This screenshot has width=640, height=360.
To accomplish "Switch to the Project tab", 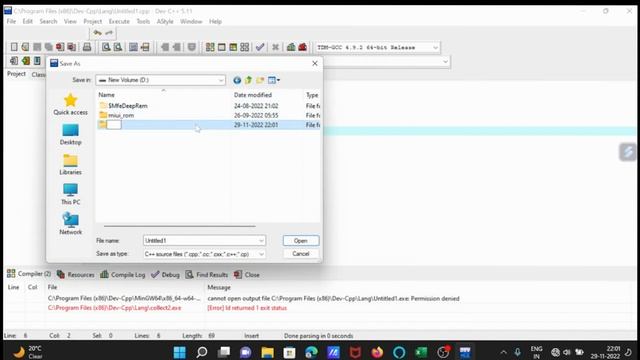I will click(16, 74).
